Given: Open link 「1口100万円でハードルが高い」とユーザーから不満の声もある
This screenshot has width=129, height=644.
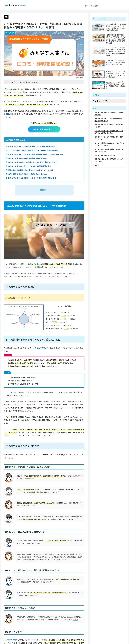Looking at the screenshot, I should point(33,150).
